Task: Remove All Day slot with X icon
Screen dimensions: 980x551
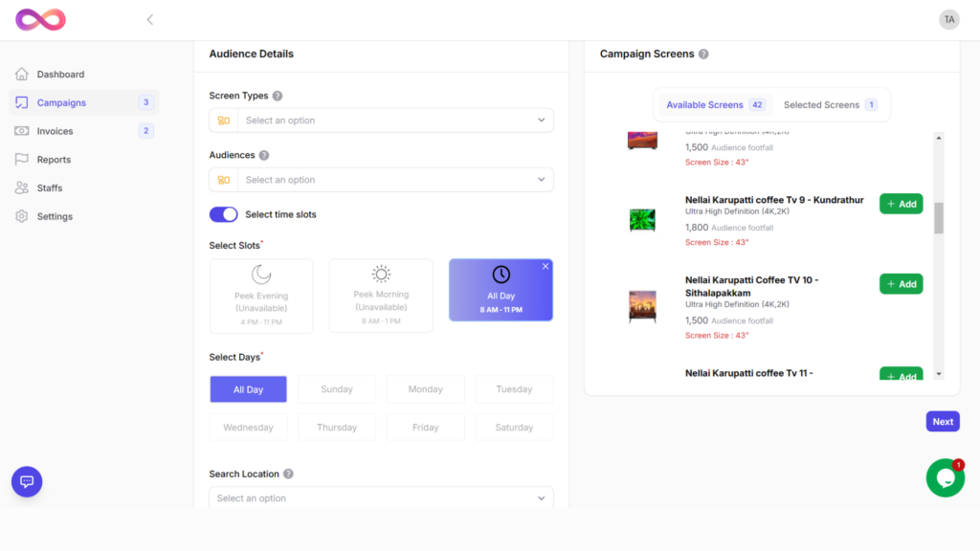Action: [x=546, y=267]
